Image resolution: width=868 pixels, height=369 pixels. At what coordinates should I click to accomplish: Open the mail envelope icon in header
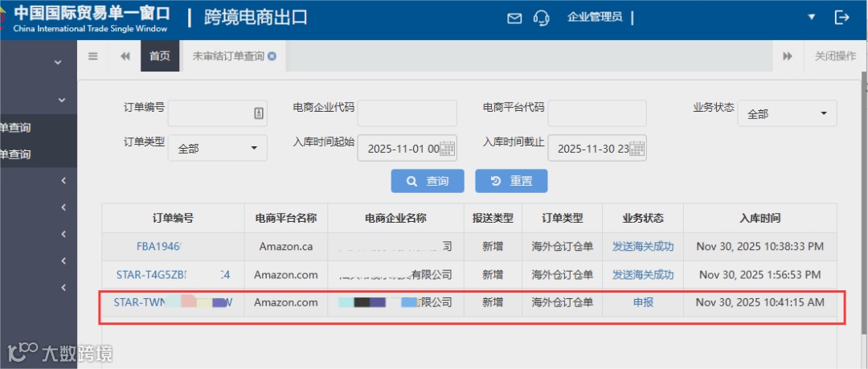pos(514,18)
